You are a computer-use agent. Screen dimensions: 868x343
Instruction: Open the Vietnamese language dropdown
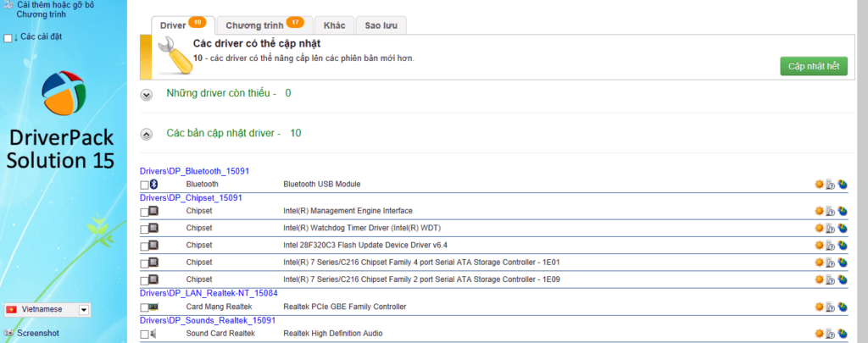[x=83, y=310]
